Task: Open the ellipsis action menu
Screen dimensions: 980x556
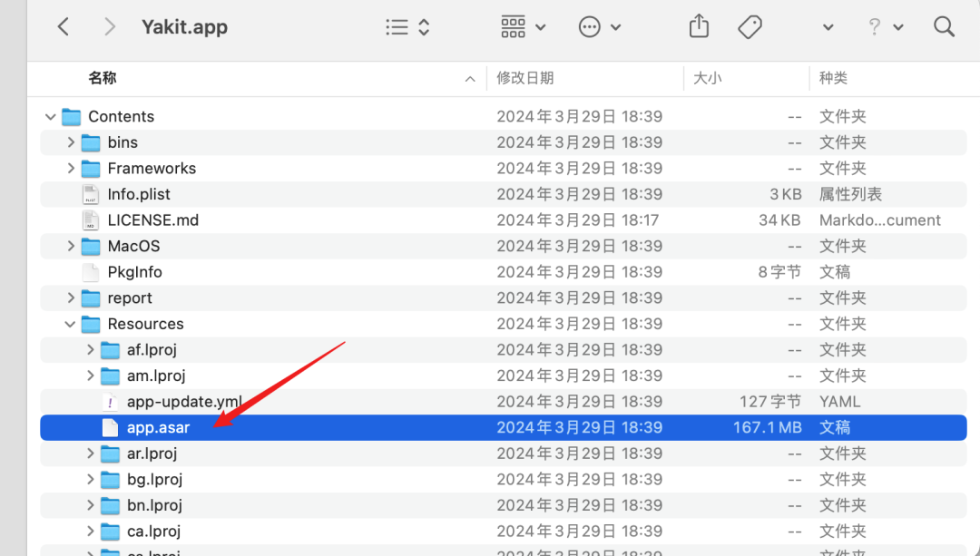Action: tap(600, 27)
